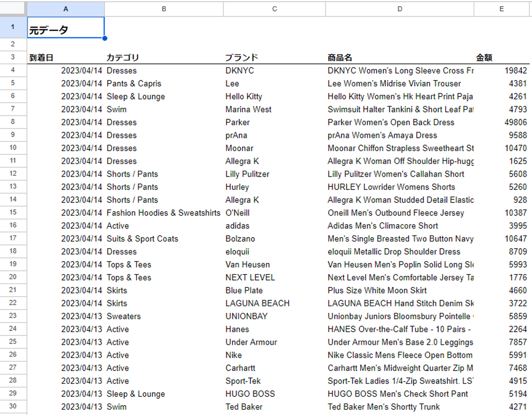Select brand cell Under Armour
Viewport: 532px width, 415px height.
[274, 342]
